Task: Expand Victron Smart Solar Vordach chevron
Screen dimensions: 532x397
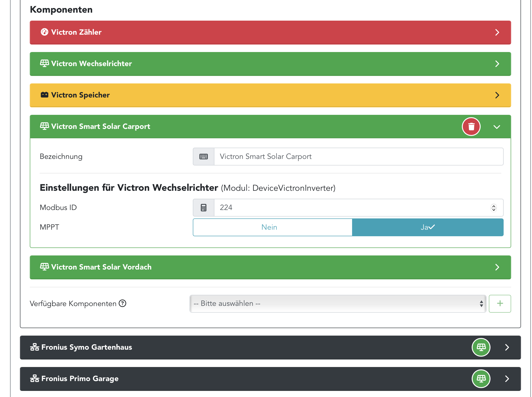Action: pos(497,267)
